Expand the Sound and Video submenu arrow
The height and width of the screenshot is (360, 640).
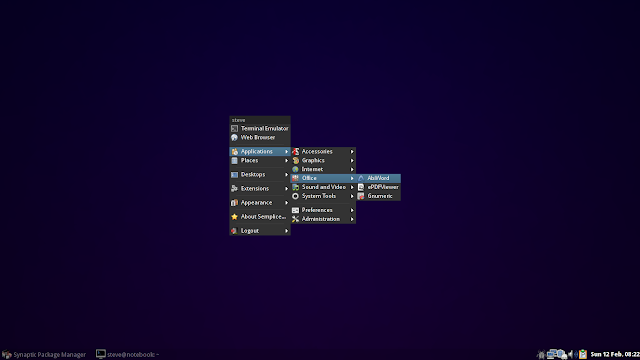coord(352,187)
